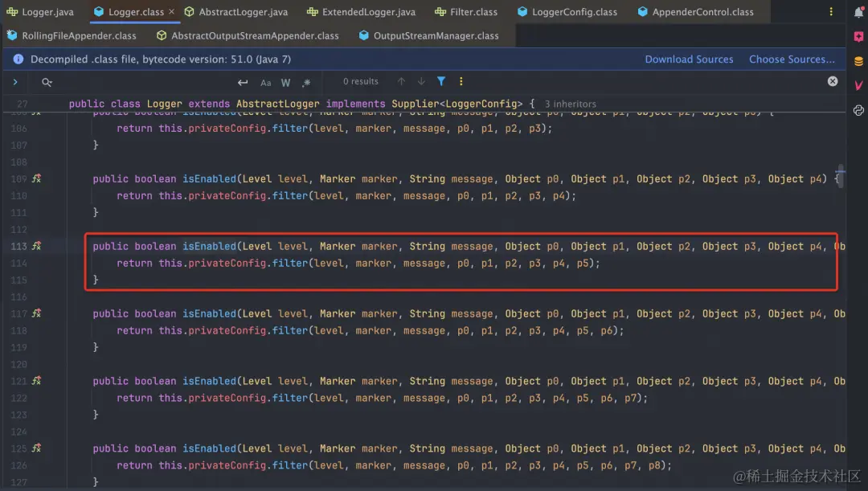The image size is (868, 491).
Task: Click gutter implements icon on line 121
Action: pyautogui.click(x=36, y=381)
